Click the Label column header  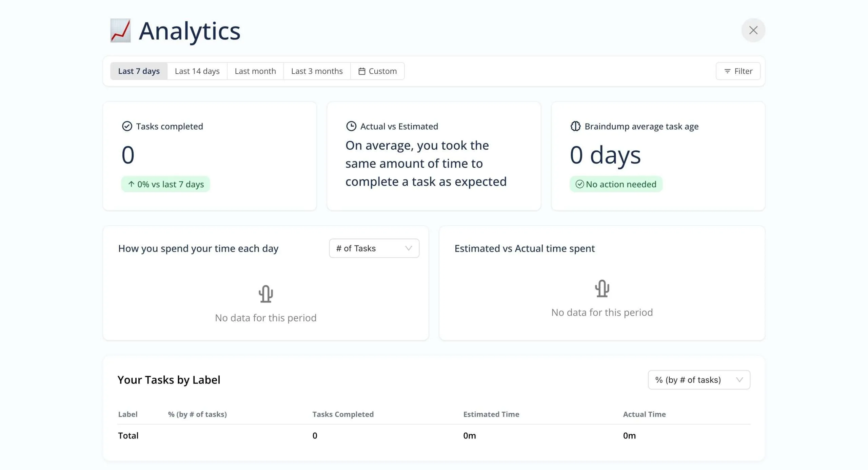127,414
